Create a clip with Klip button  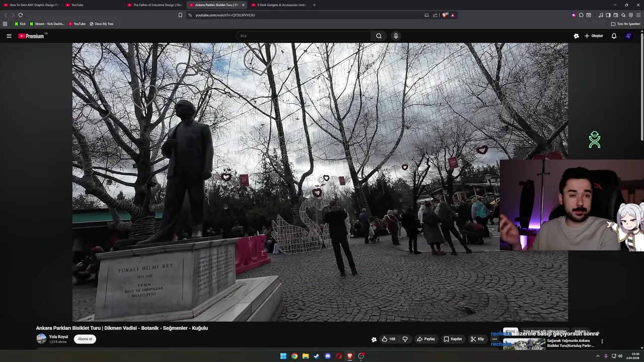[477, 339]
